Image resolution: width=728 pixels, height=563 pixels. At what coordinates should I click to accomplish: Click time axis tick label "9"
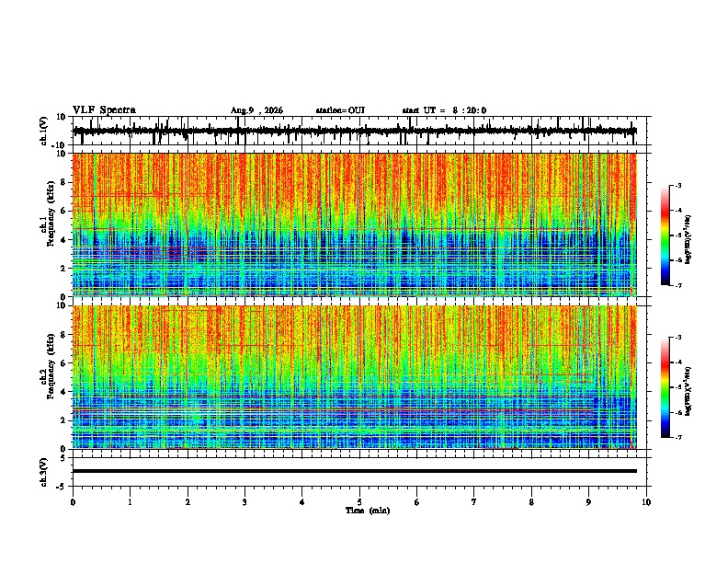[x=588, y=502]
